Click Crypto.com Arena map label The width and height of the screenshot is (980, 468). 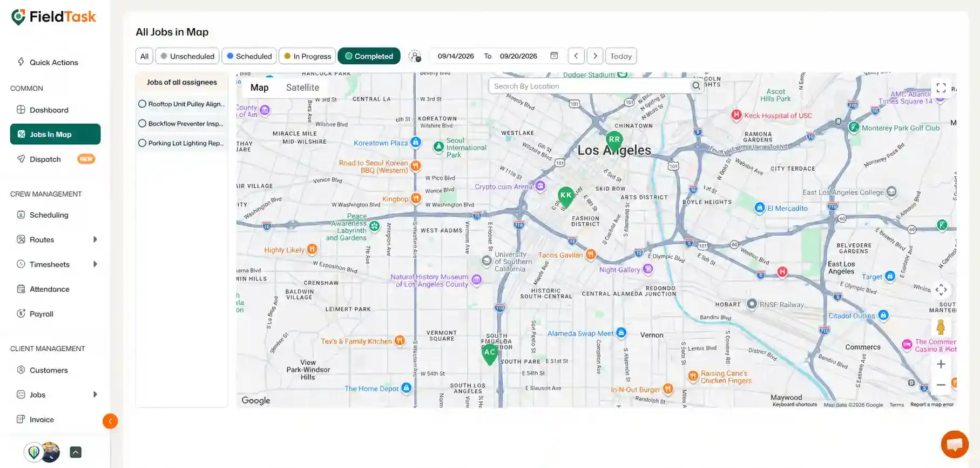pos(503,186)
